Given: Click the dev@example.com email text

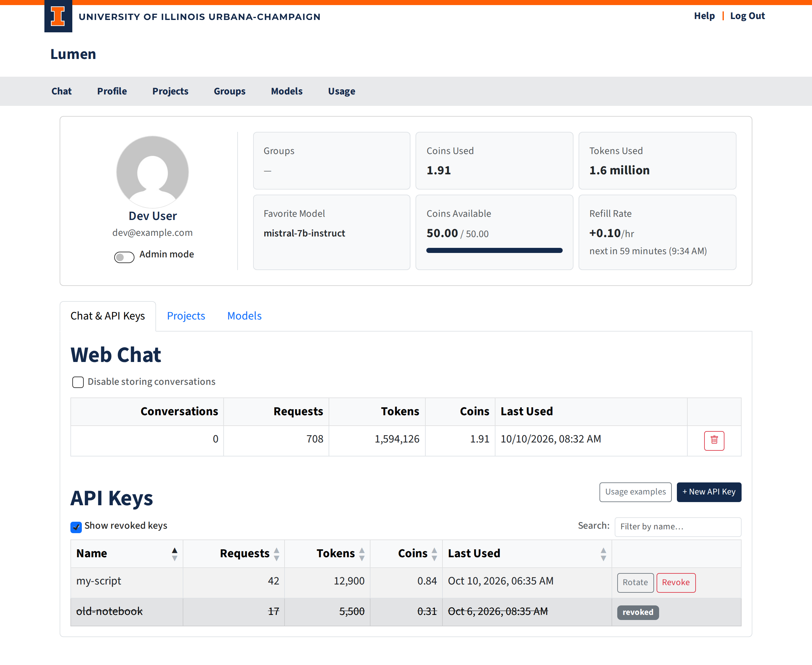Looking at the screenshot, I should point(153,233).
